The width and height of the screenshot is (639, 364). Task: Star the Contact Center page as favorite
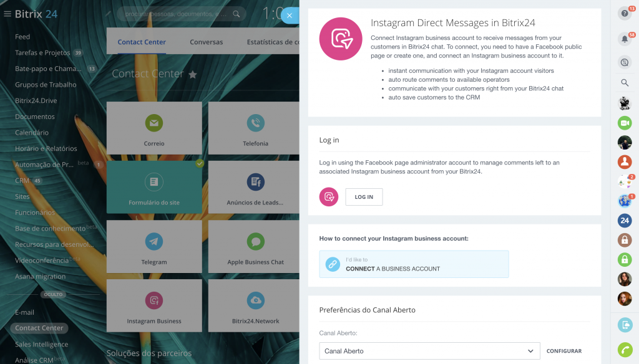pyautogui.click(x=193, y=75)
